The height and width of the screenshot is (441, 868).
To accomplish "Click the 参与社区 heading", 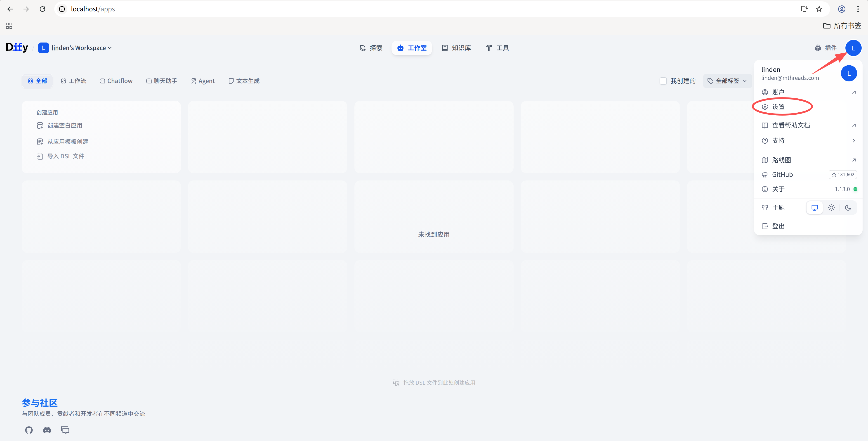I will (40, 403).
